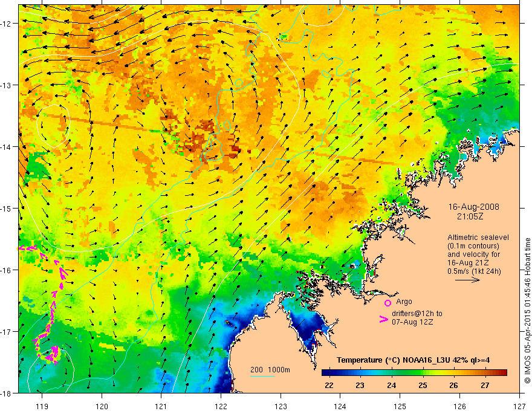Screen dimensions: 532x411
Task: Click longitude axis label 119
Action: pyautogui.click(x=42, y=406)
